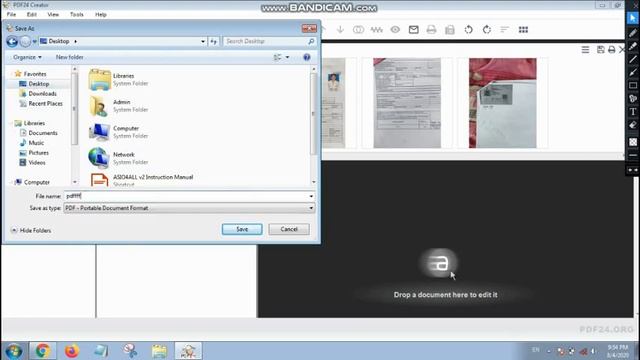Screen dimensions: 640x360
Task: Click the File name text field
Action: pyautogui.click(x=186, y=196)
